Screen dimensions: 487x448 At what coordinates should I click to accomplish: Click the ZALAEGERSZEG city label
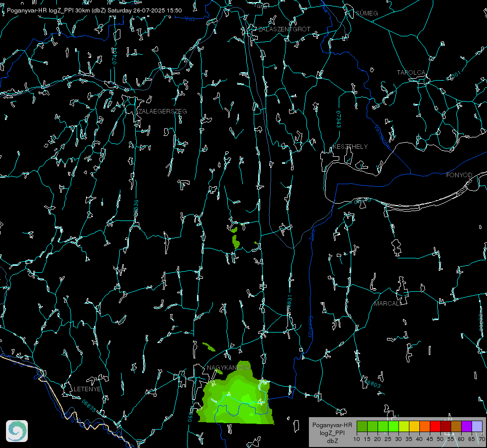click(163, 112)
